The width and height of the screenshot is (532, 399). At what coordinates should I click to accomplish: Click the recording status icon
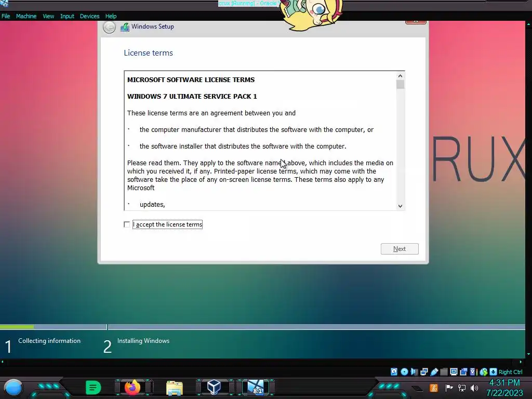(x=463, y=372)
